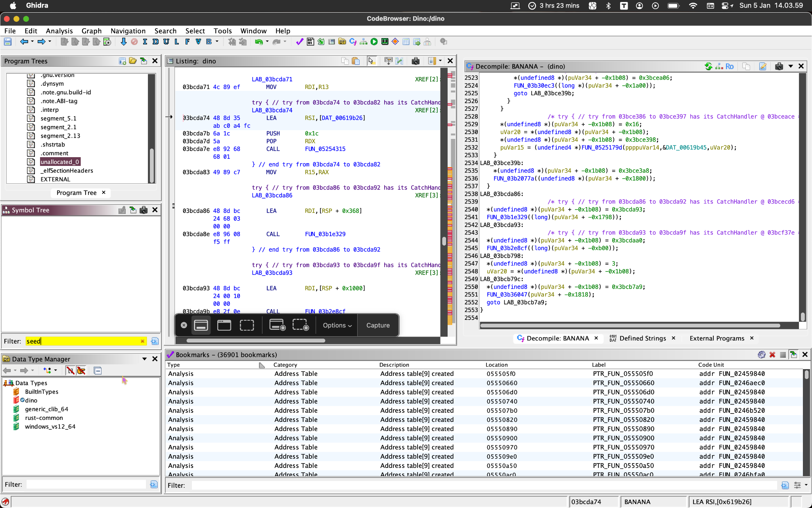The image size is (812, 508).
Task: Click navigate to next Function icon F
Action: tap(187, 42)
